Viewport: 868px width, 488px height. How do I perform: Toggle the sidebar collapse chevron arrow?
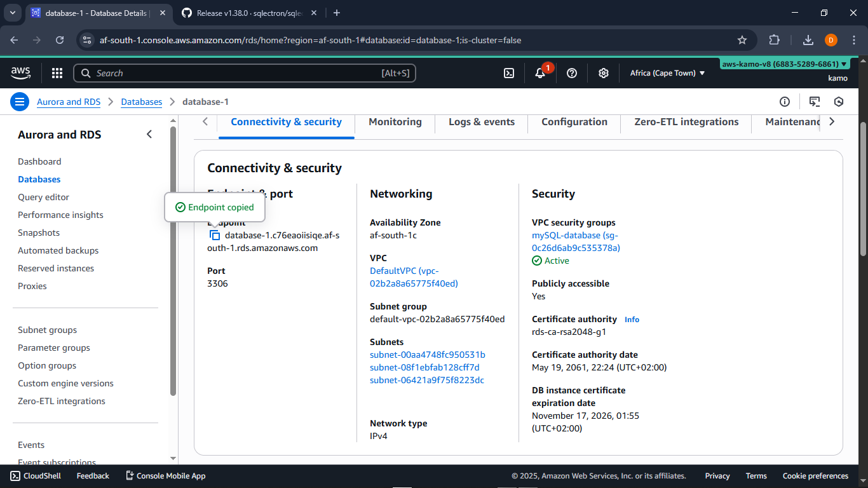[149, 134]
